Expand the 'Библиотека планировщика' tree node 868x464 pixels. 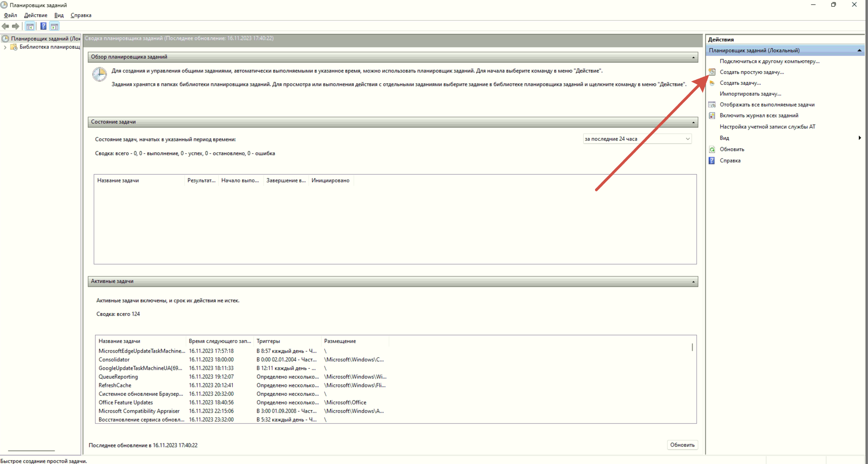coord(5,47)
